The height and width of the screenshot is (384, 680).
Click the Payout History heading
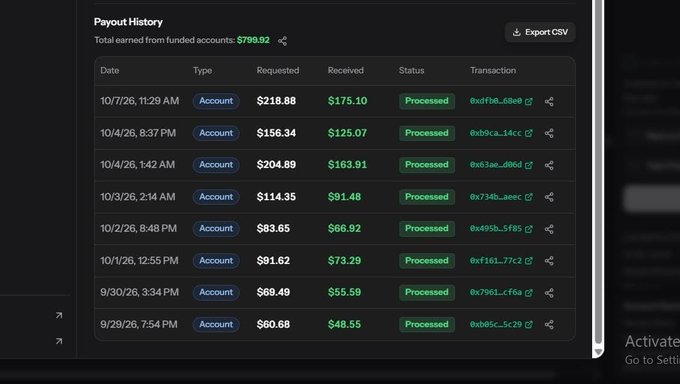pyautogui.click(x=128, y=22)
